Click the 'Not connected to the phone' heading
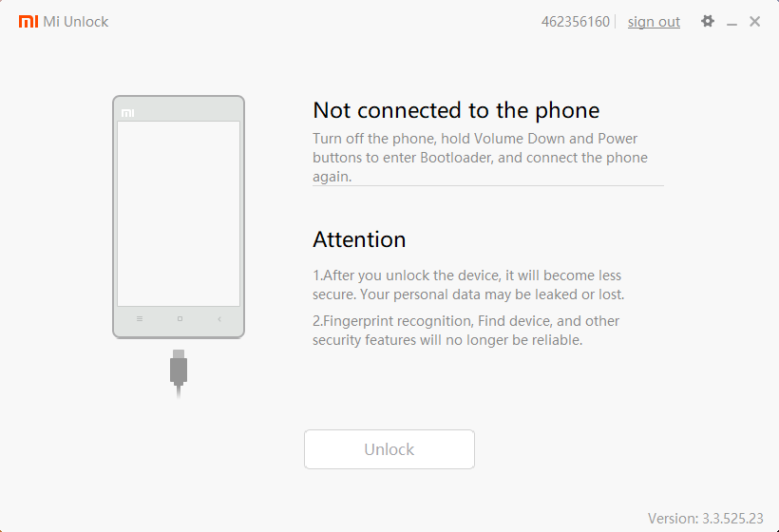 pos(456,110)
